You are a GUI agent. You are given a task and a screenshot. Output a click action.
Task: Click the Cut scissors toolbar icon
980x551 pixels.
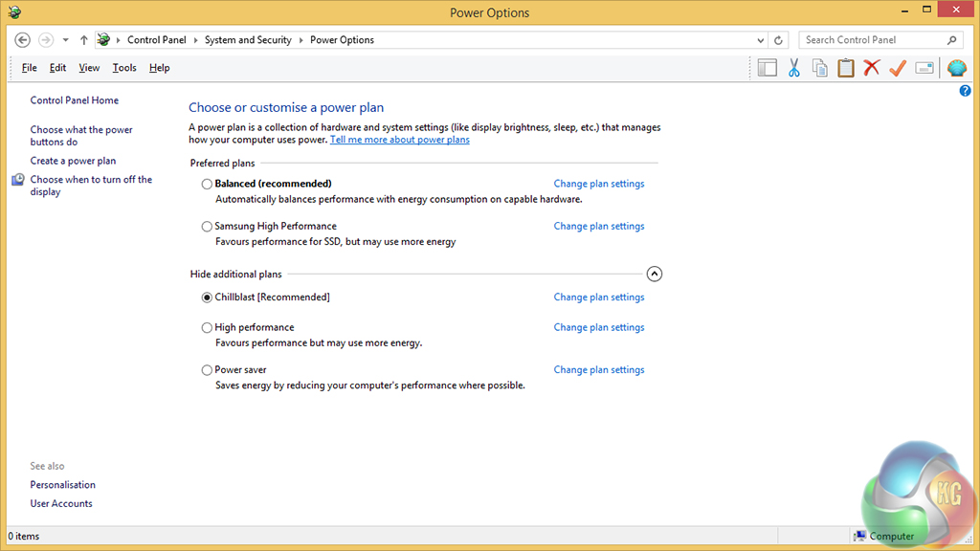coord(793,68)
